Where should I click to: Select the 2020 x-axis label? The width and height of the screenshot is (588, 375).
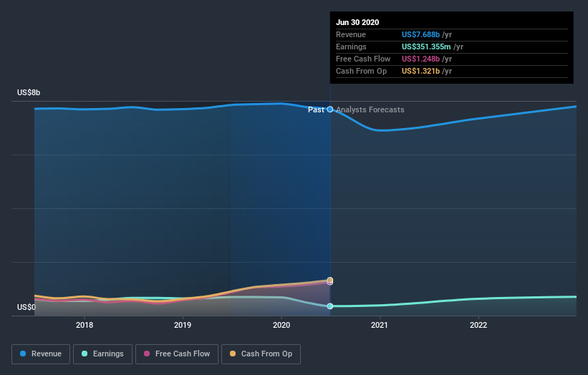[x=281, y=325]
